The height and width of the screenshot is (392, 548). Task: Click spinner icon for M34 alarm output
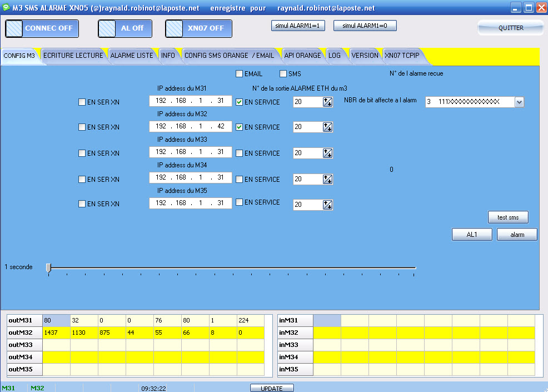coord(327,180)
